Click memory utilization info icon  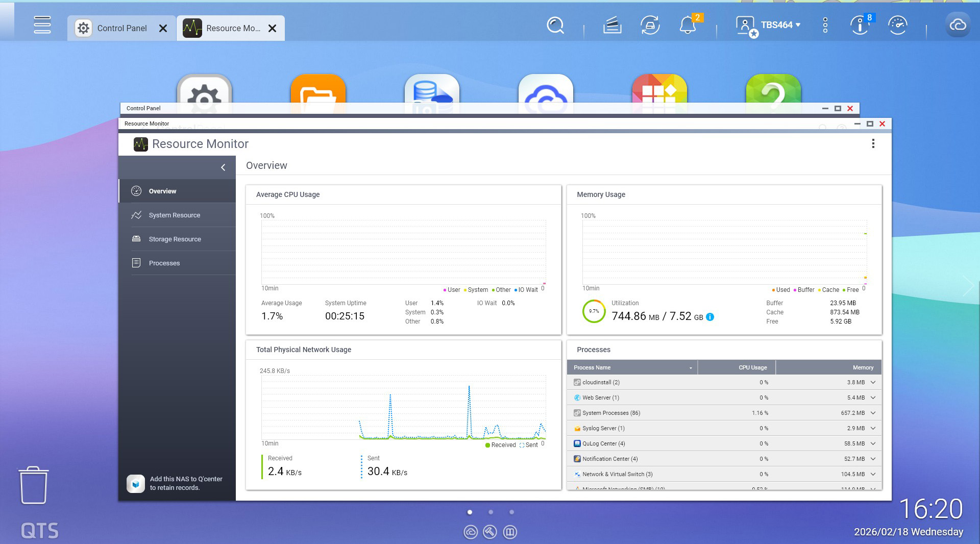pos(710,317)
